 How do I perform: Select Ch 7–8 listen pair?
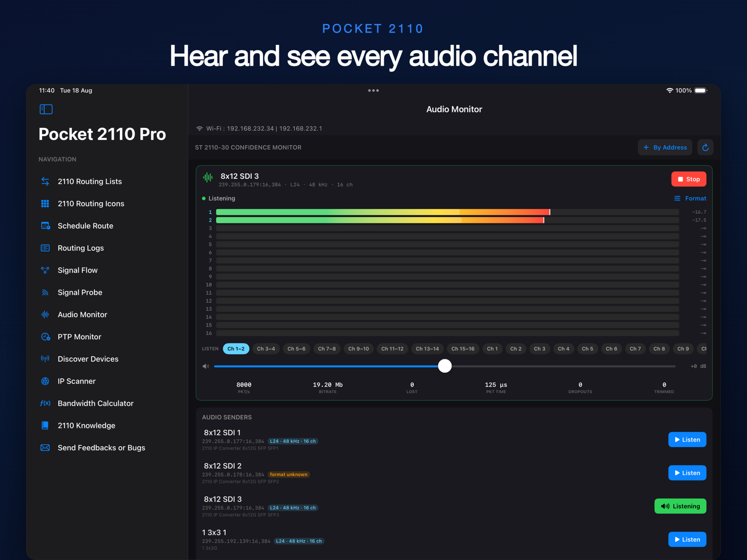(x=327, y=349)
